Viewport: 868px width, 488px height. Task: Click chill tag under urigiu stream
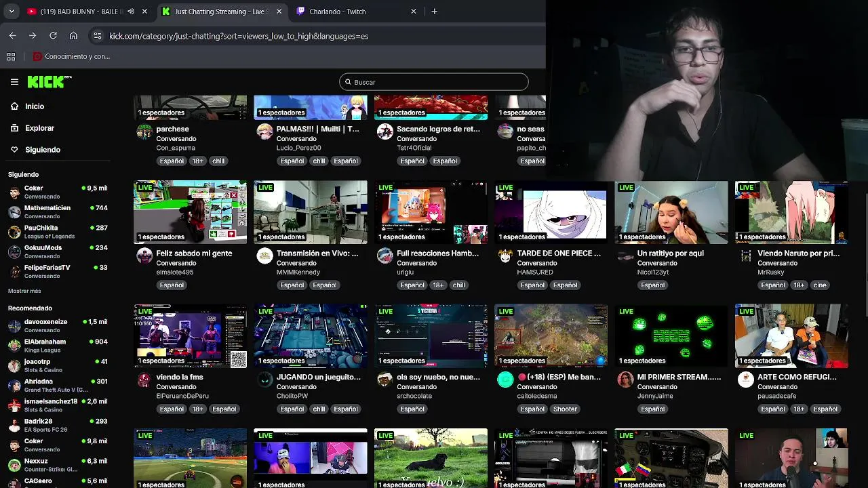pos(459,285)
